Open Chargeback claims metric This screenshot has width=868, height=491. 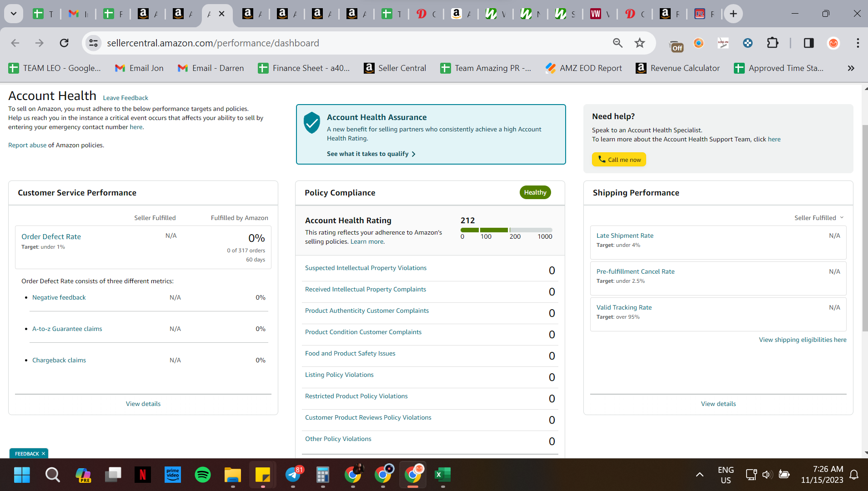pyautogui.click(x=59, y=360)
